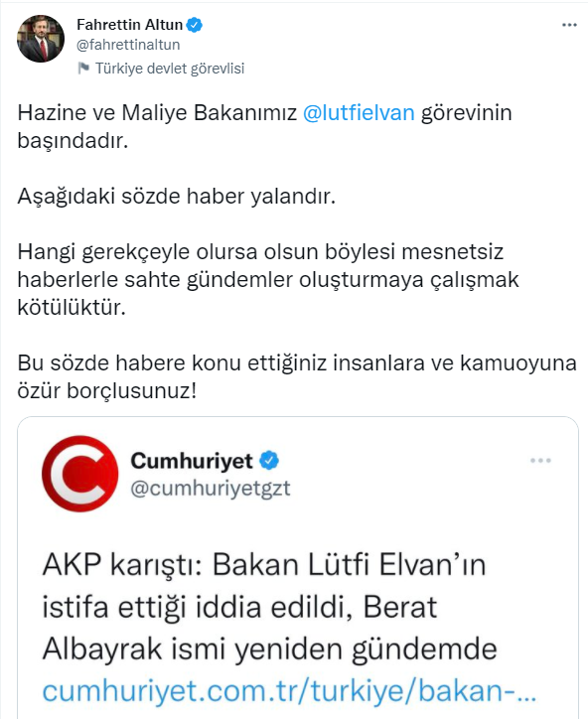
Task: Open the cumhuriyet.com.tr article link
Action: (x=289, y=691)
